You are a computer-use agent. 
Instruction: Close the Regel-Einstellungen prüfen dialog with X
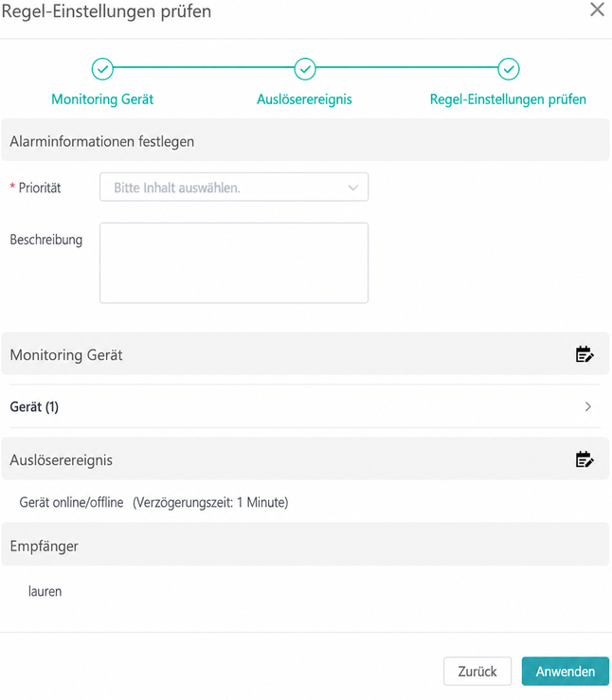pos(597,9)
